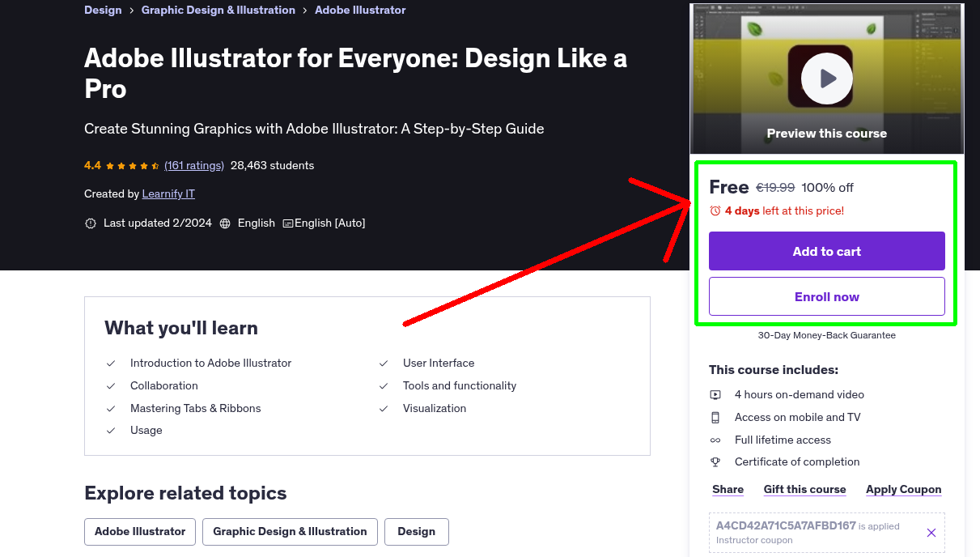Click the checkmark beside Tools and functionality
The height and width of the screenshot is (557, 980).
tap(384, 386)
